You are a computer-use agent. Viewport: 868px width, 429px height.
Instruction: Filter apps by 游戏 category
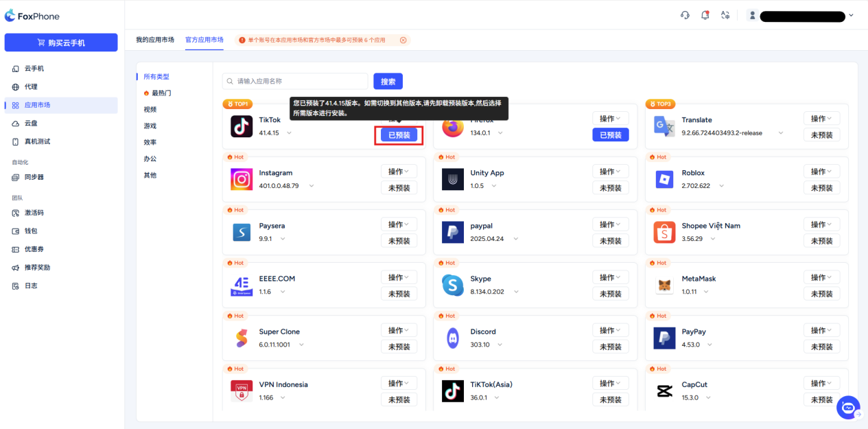coord(150,126)
